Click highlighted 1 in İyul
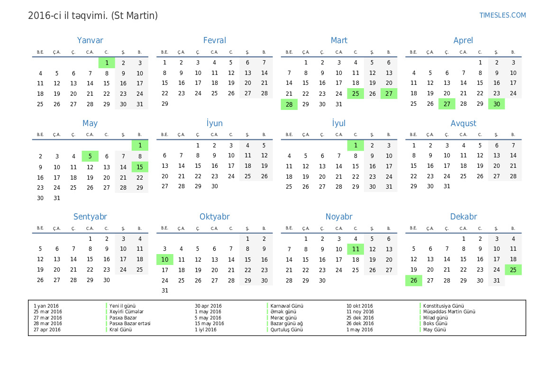Screen dimensions: 554x392 pos(355,146)
